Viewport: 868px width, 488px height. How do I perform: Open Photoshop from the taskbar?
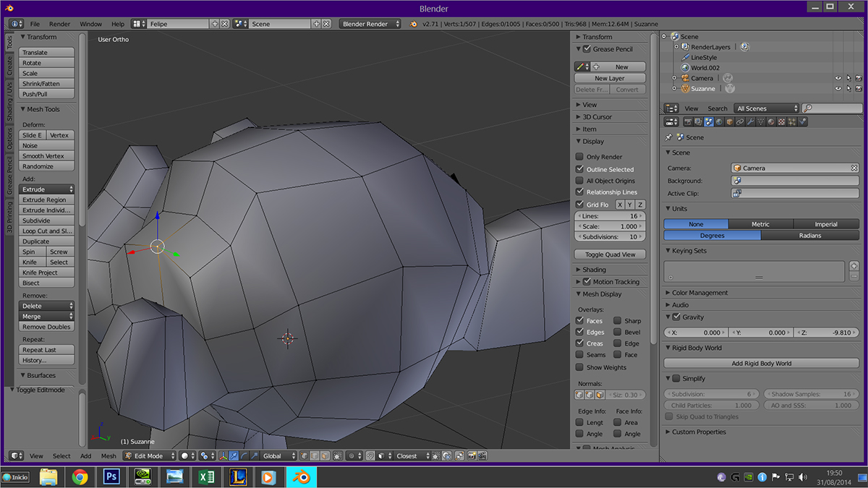point(111,477)
